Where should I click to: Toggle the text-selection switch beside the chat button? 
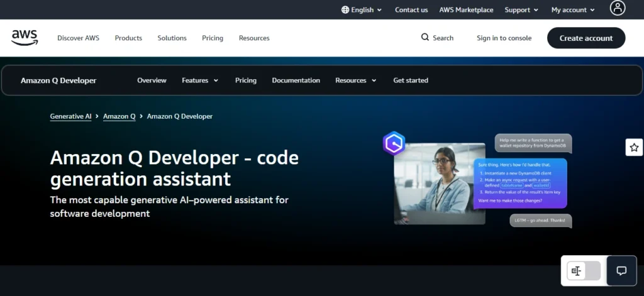(x=584, y=271)
